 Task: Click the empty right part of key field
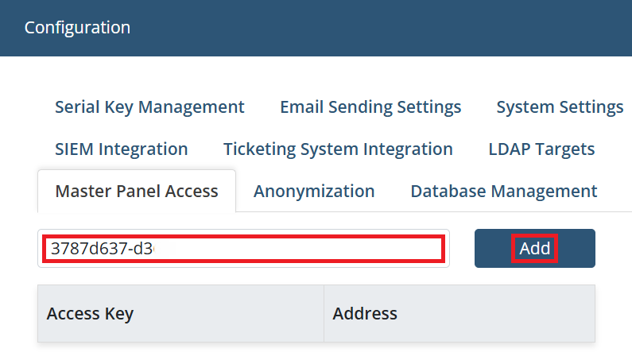(x=318, y=249)
